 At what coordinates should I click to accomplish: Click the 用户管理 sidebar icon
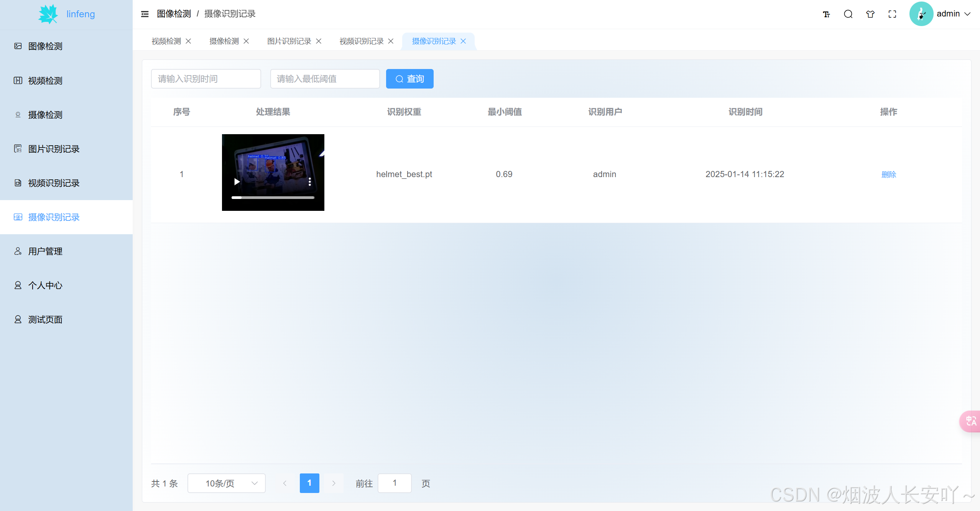tap(18, 251)
